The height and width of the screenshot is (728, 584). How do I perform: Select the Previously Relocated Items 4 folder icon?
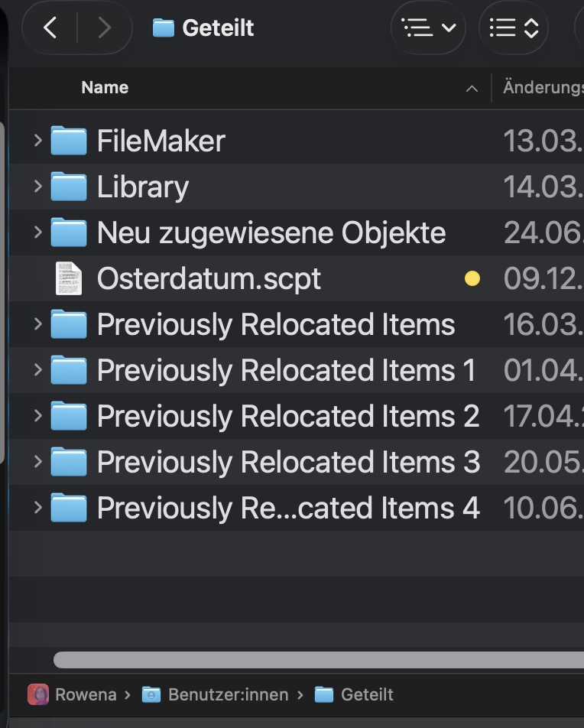coord(69,508)
